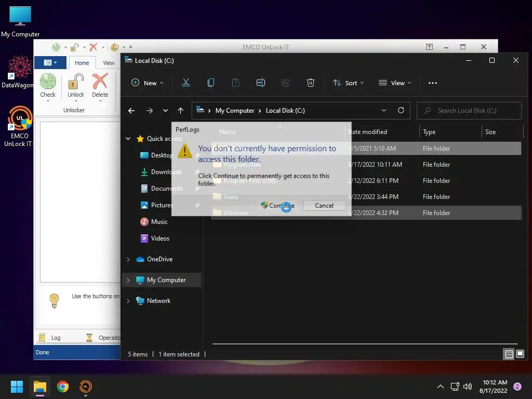Click My Computer in the address breadcrumb
532x399 pixels.
235,111
